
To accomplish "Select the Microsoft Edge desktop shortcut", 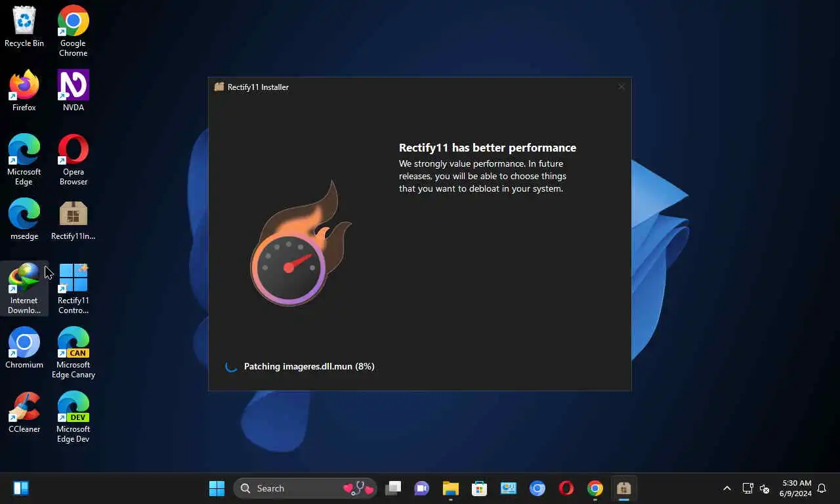I will click(24, 160).
